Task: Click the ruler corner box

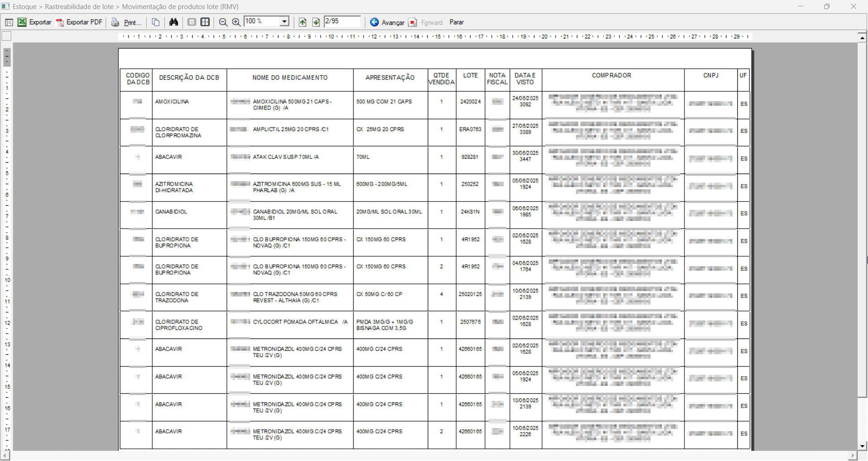Action: click(x=7, y=36)
